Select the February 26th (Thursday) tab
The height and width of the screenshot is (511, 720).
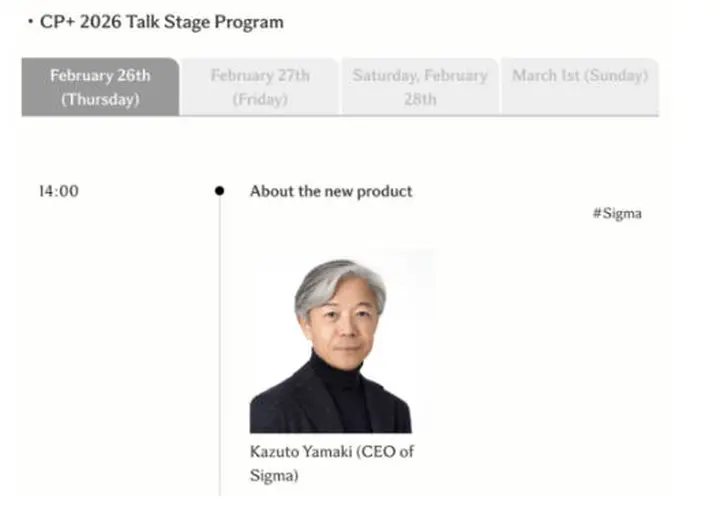pos(100,87)
